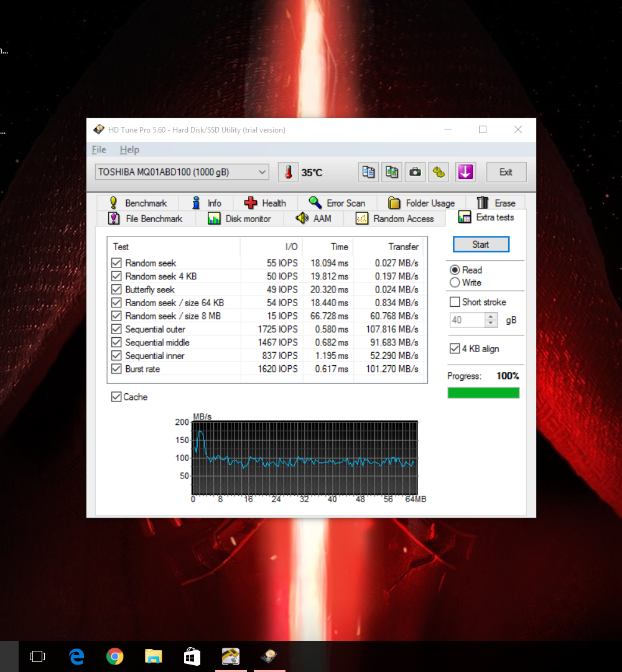Uncheck Sequential middle test
Image resolution: width=622 pixels, height=672 pixels.
click(x=116, y=342)
